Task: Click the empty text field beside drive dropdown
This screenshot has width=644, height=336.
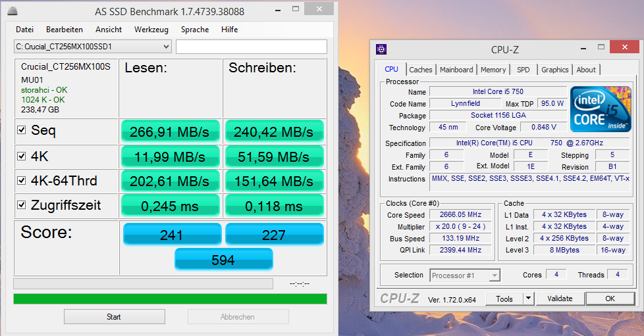Action: point(252,47)
